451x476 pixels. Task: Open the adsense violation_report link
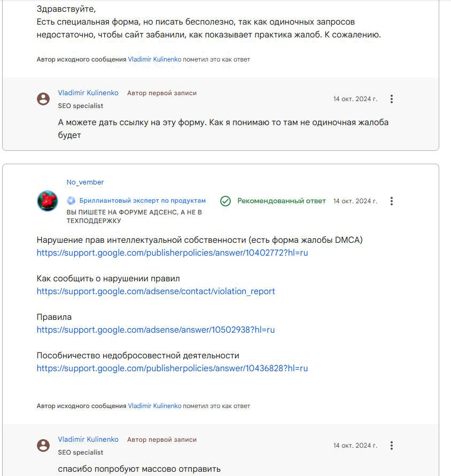pos(155,291)
